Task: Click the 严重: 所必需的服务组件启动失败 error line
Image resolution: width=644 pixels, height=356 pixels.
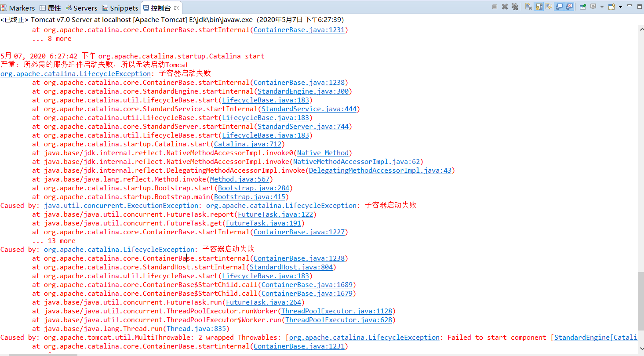Action: 95,65
